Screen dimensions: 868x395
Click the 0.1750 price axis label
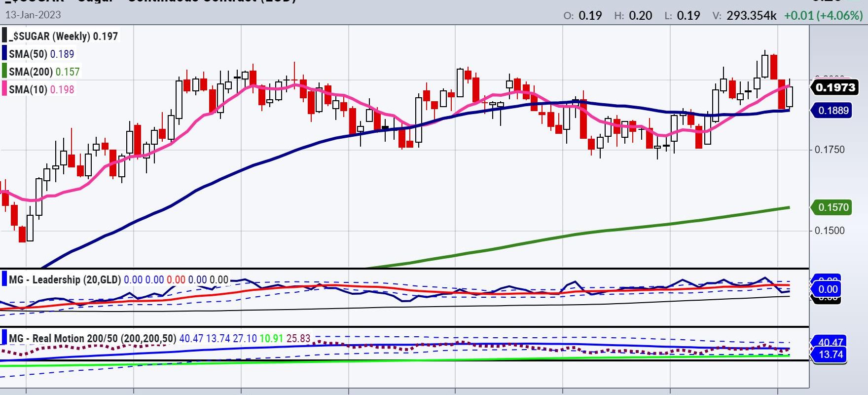tap(830, 150)
